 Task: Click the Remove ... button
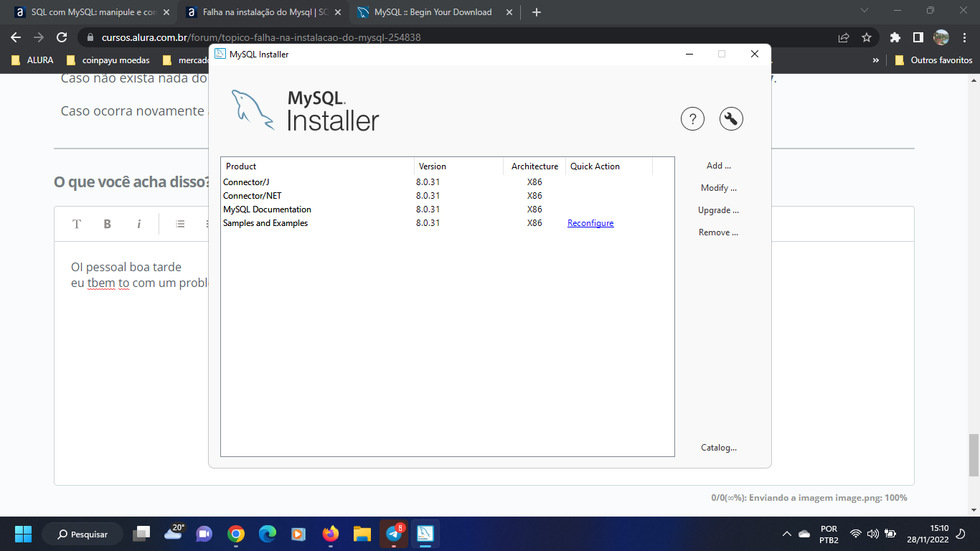719,232
